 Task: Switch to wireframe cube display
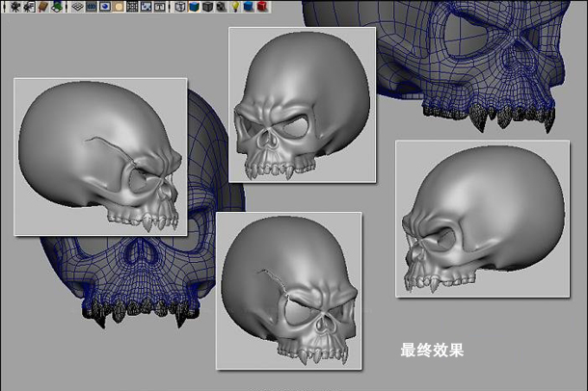pos(180,7)
